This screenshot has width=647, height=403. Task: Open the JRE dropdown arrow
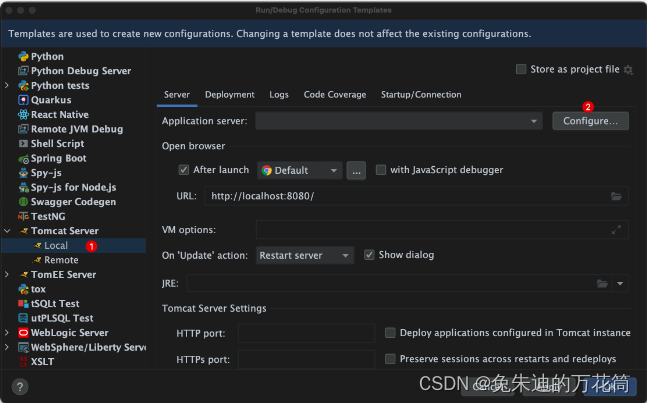pos(620,284)
